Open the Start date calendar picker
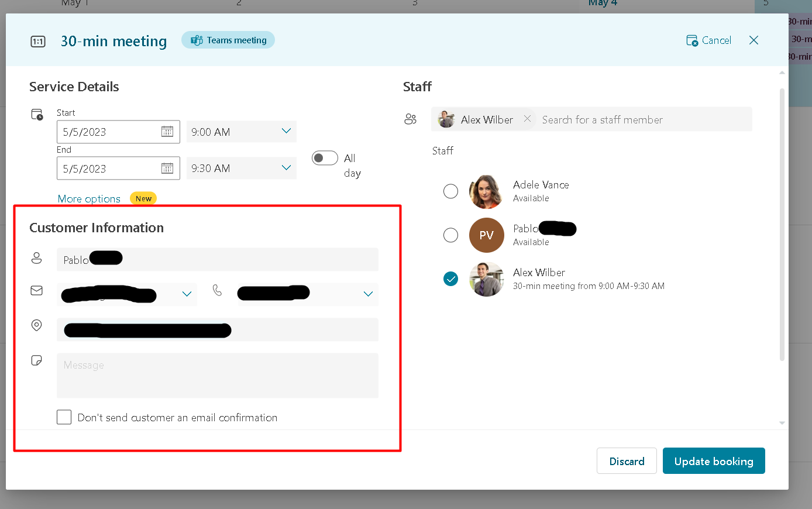812x509 pixels. coord(167,132)
